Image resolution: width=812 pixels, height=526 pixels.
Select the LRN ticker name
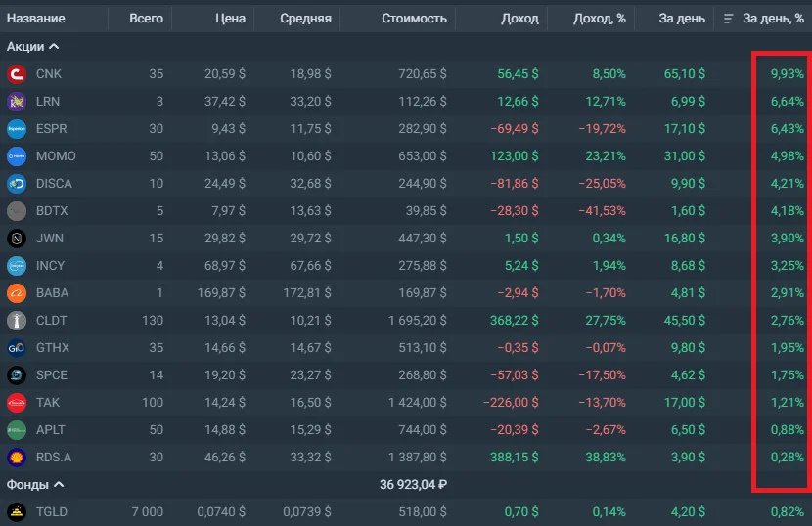pos(48,102)
